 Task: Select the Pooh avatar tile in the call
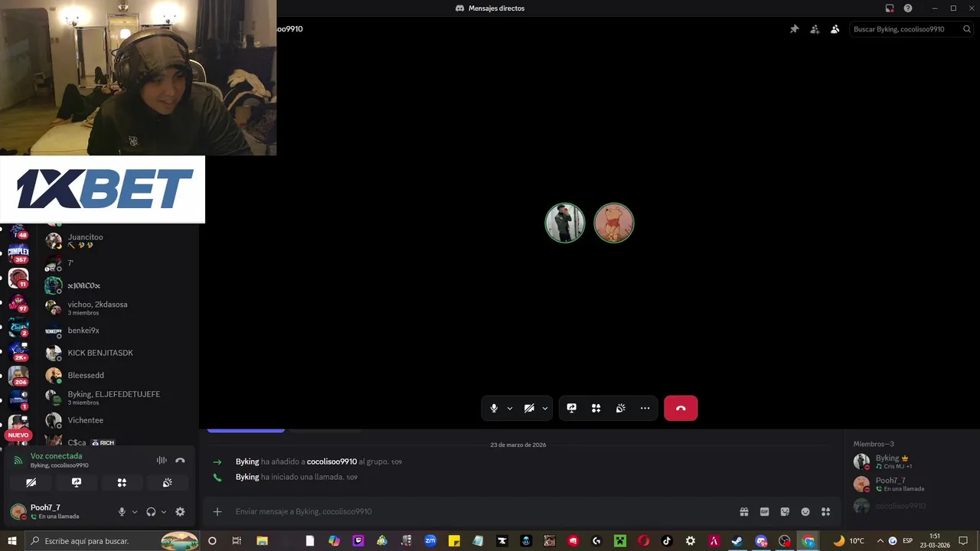pos(614,223)
